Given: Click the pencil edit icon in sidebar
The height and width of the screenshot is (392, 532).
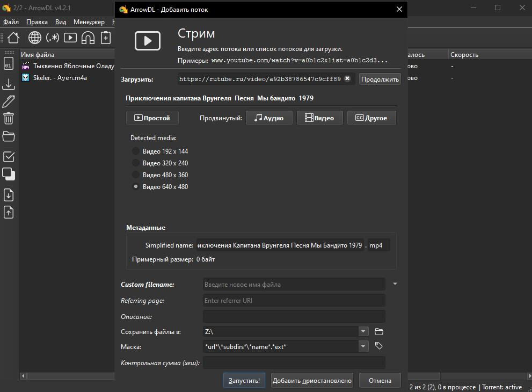Looking at the screenshot, I should click(x=9, y=101).
